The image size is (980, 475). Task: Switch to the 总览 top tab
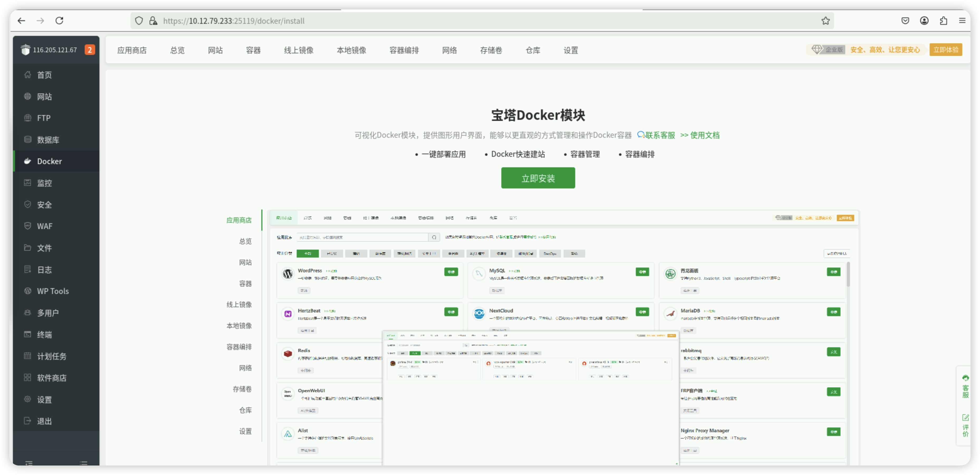pyautogui.click(x=177, y=50)
